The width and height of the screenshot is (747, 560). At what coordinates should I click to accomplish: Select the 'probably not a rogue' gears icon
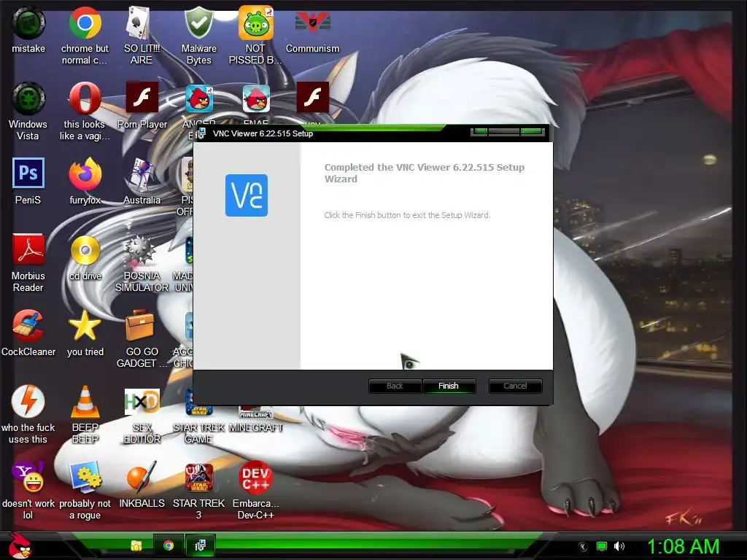(x=85, y=477)
